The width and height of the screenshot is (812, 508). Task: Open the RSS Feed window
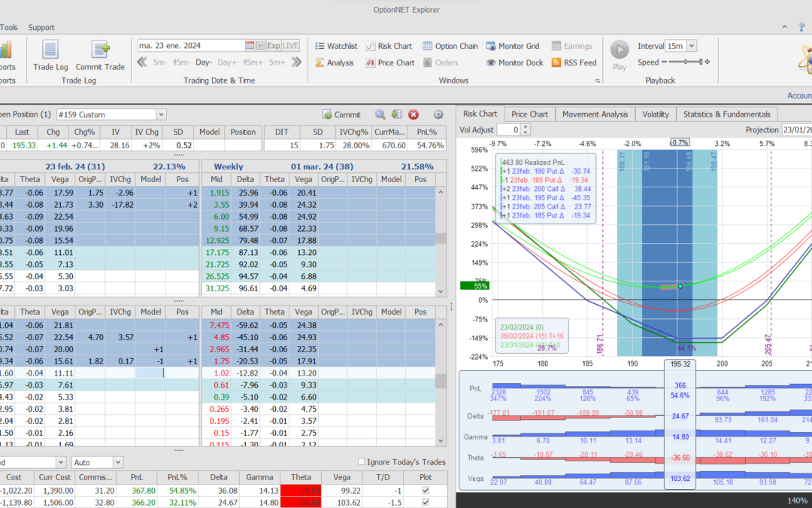coord(574,62)
